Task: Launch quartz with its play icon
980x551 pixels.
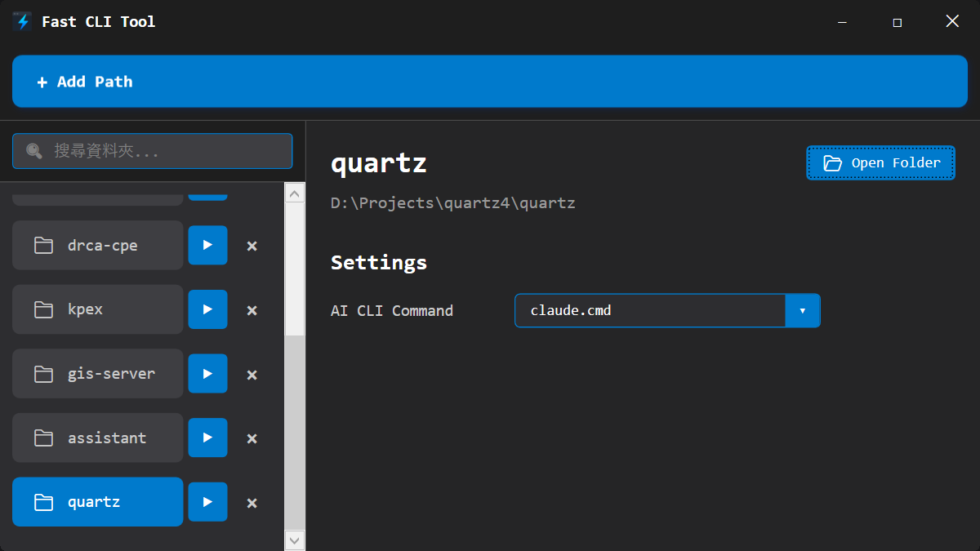Action: 207,501
